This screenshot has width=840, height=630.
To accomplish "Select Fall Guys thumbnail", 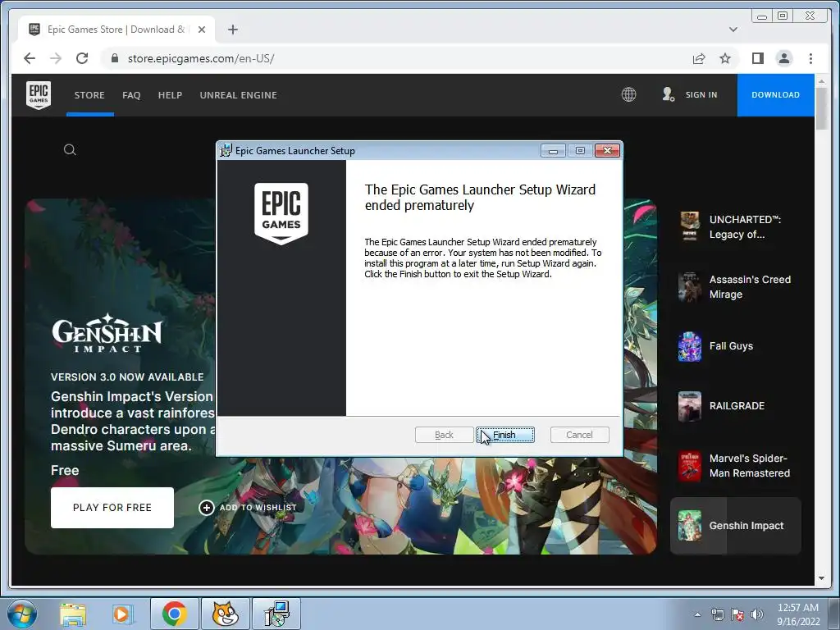I will (x=689, y=347).
